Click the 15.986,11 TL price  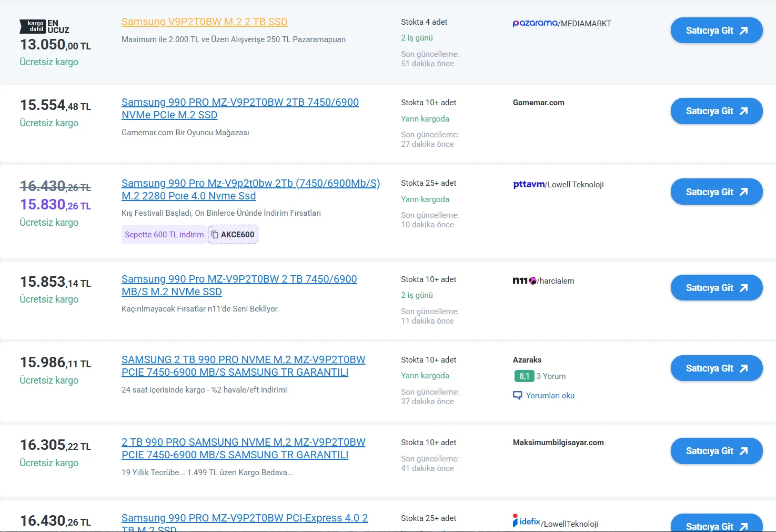pyautogui.click(x=55, y=363)
